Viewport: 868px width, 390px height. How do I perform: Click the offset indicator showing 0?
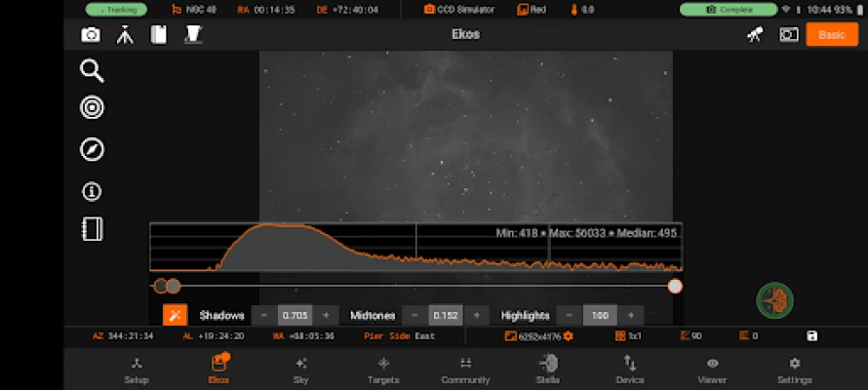tap(748, 335)
